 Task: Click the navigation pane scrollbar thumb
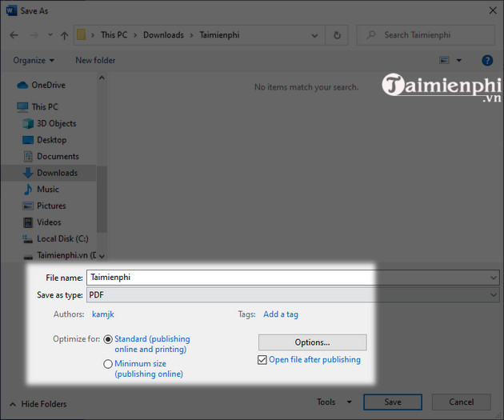102,199
